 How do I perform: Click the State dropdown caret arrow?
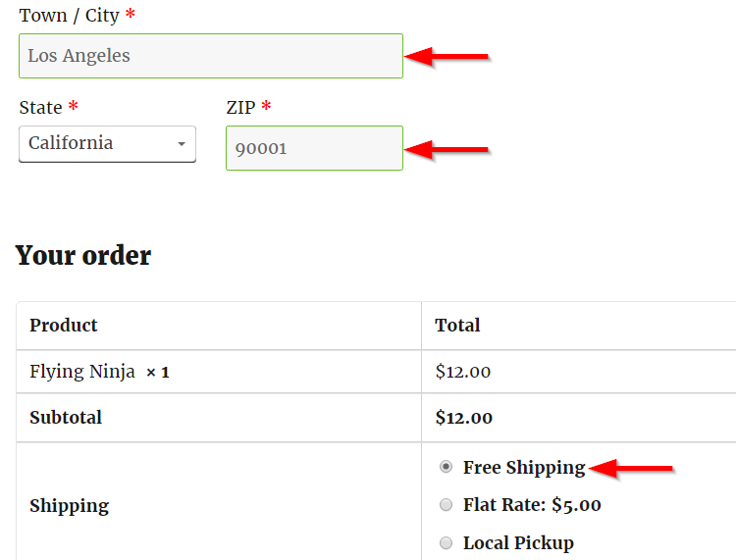(x=182, y=144)
